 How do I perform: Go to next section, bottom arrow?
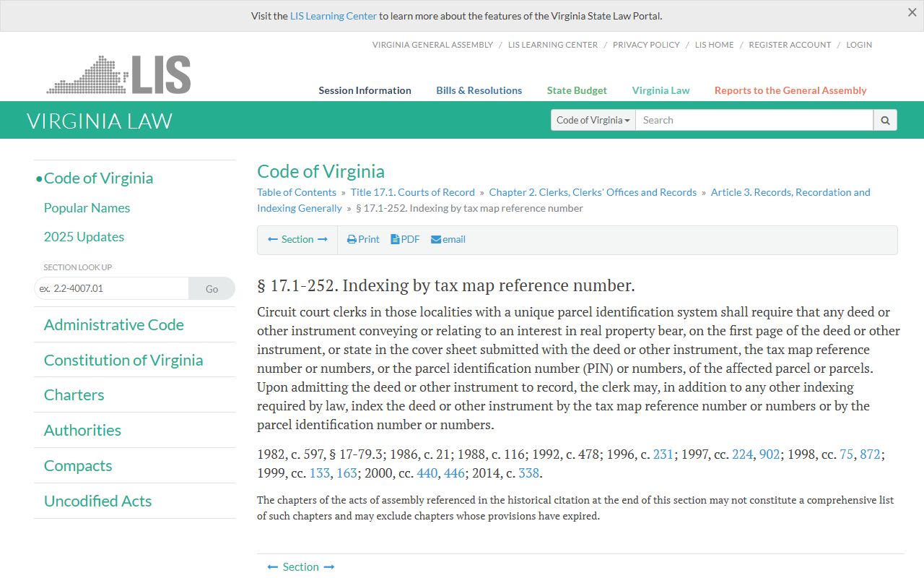tap(329, 566)
